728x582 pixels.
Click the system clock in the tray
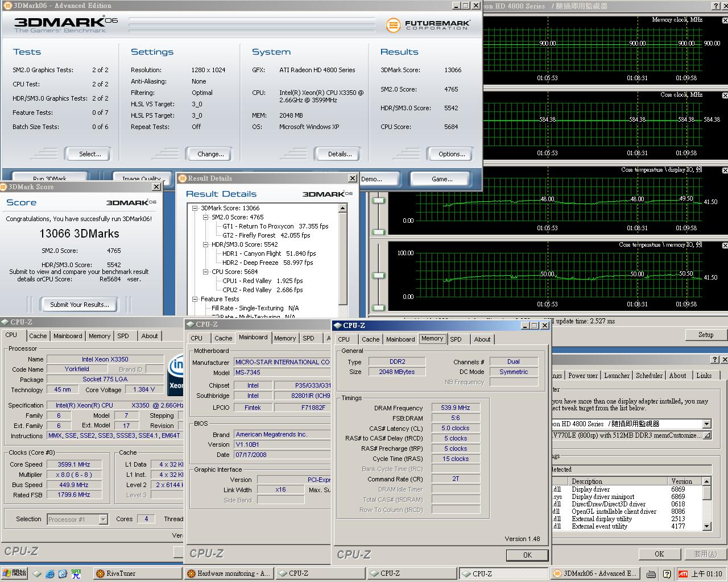pyautogui.click(x=706, y=573)
